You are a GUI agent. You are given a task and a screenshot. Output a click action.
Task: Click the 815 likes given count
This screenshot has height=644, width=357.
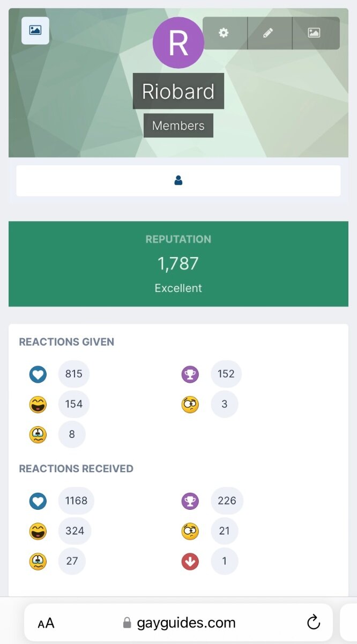(74, 374)
